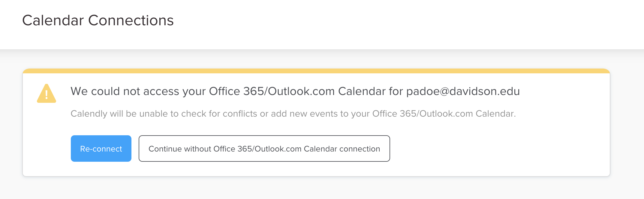Click the Calendar Connections page heading
The width and height of the screenshot is (644, 199).
tap(98, 20)
